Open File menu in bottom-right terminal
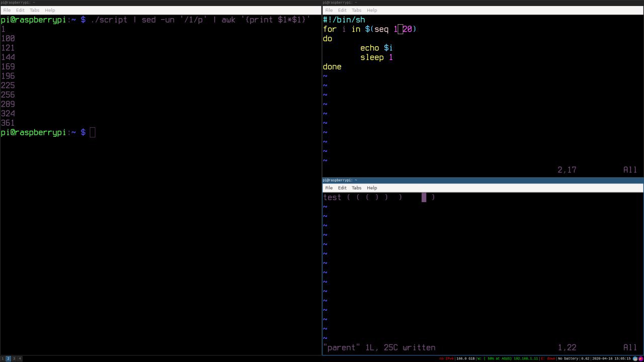Image resolution: width=644 pixels, height=362 pixels. (x=329, y=188)
